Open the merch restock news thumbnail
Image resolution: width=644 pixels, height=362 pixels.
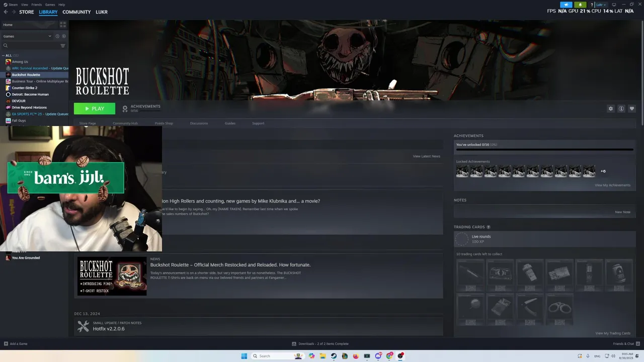112,276
